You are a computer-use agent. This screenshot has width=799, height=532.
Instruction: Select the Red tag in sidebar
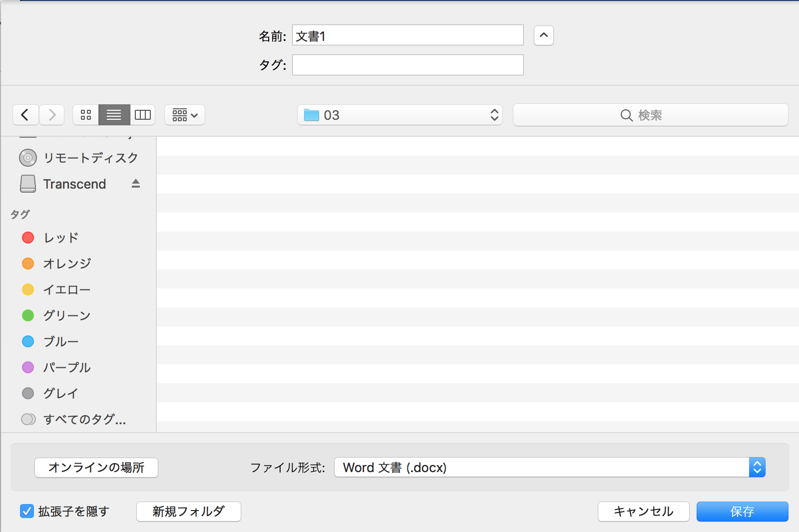point(60,238)
